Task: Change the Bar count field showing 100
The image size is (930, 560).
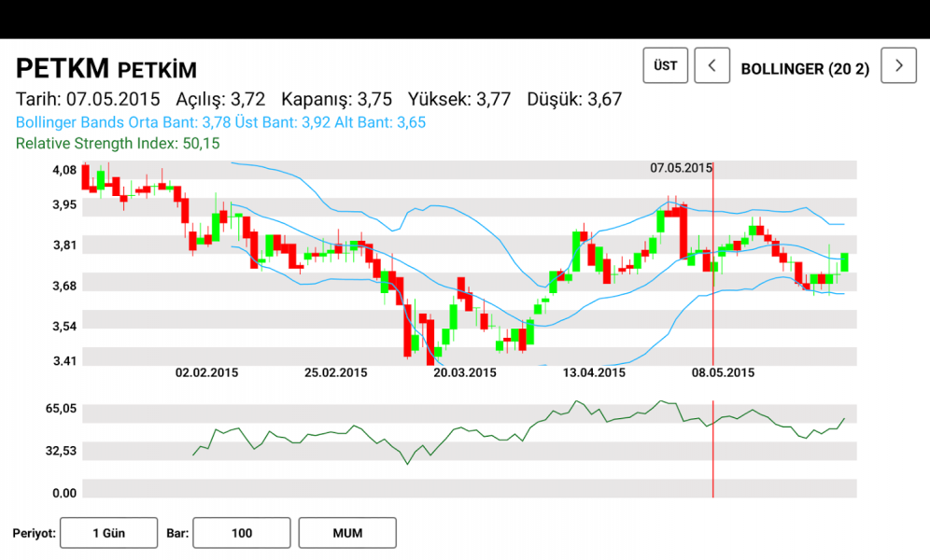Action: (242, 533)
